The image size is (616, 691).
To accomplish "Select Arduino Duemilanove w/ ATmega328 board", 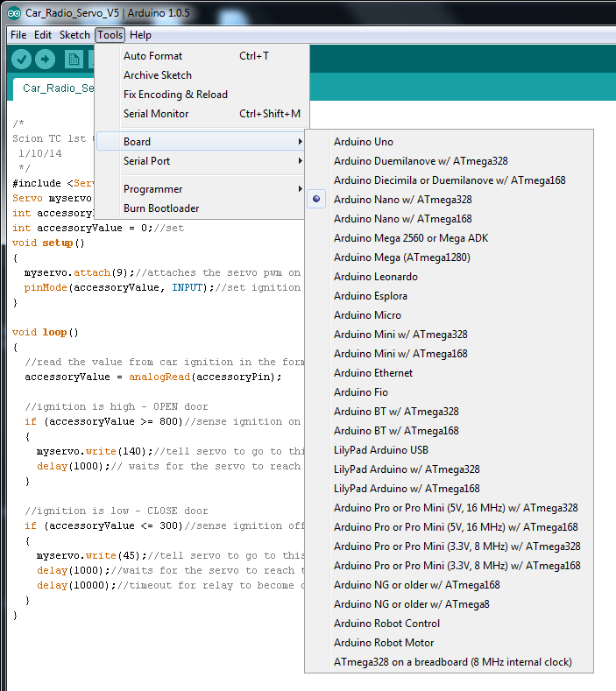I will (449, 161).
